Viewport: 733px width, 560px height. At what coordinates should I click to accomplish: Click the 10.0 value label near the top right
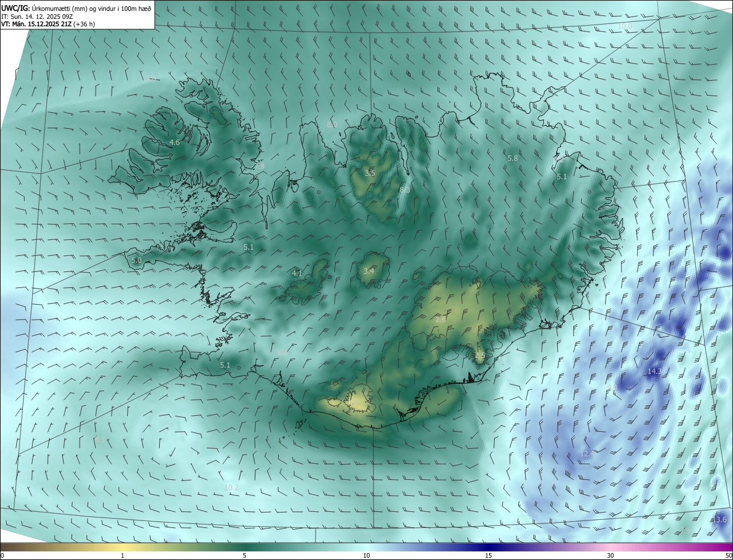[625, 26]
